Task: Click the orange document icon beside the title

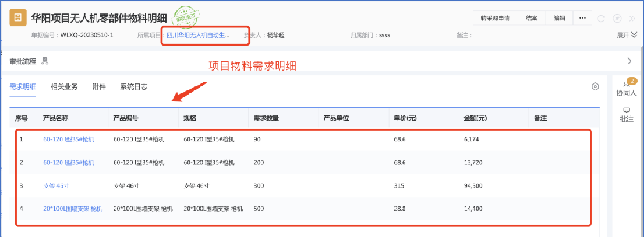Action: pos(19,17)
